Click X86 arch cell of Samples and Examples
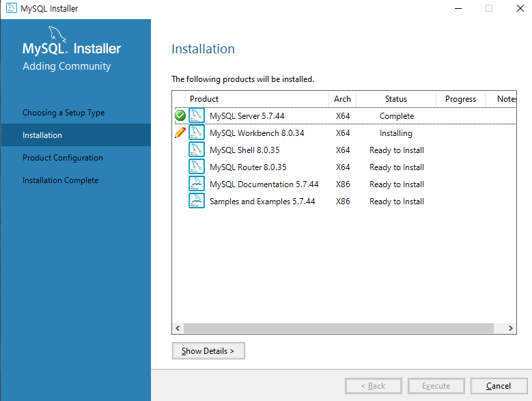The height and width of the screenshot is (401, 532). [x=343, y=201]
